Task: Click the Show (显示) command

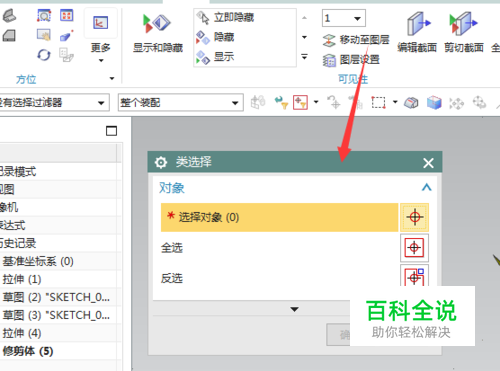Action: pos(215,57)
